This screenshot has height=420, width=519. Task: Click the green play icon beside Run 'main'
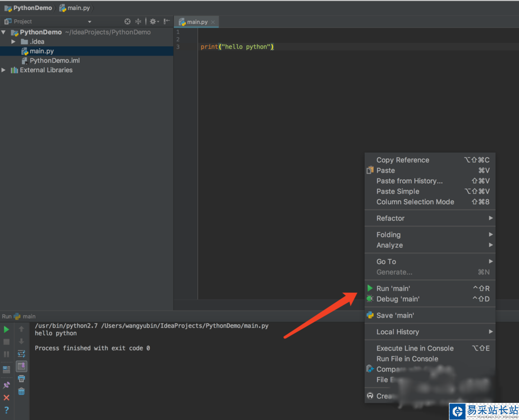coord(370,288)
